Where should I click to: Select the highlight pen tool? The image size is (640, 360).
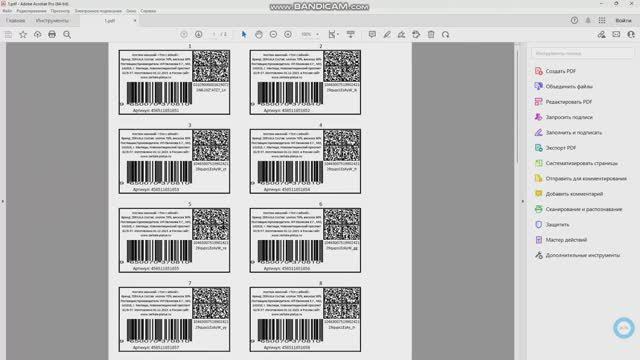[387, 35]
